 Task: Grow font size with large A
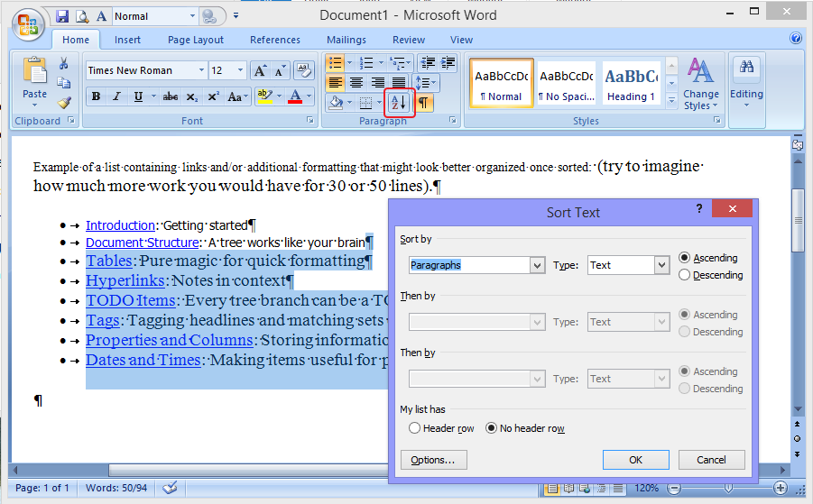coord(260,70)
